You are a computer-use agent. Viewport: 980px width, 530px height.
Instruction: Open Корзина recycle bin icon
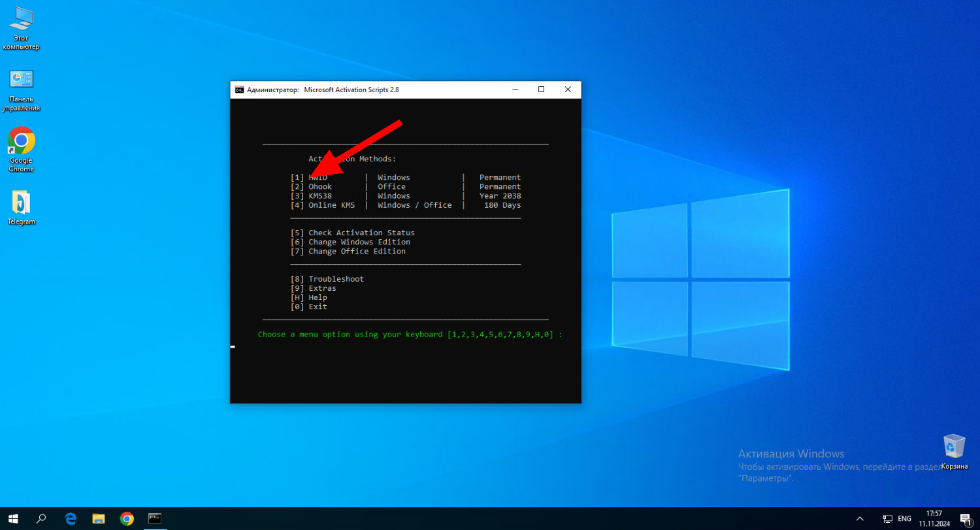click(x=954, y=452)
